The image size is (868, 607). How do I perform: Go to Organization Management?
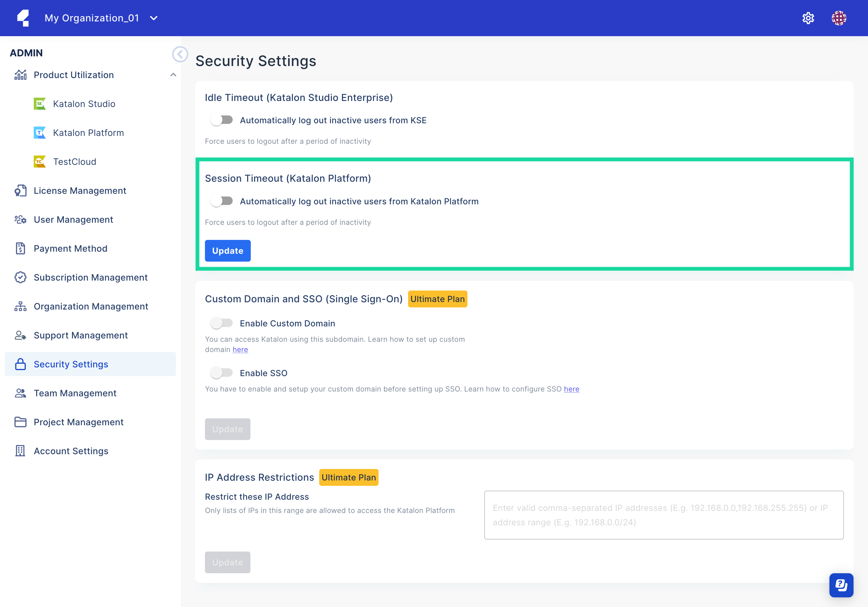click(90, 306)
